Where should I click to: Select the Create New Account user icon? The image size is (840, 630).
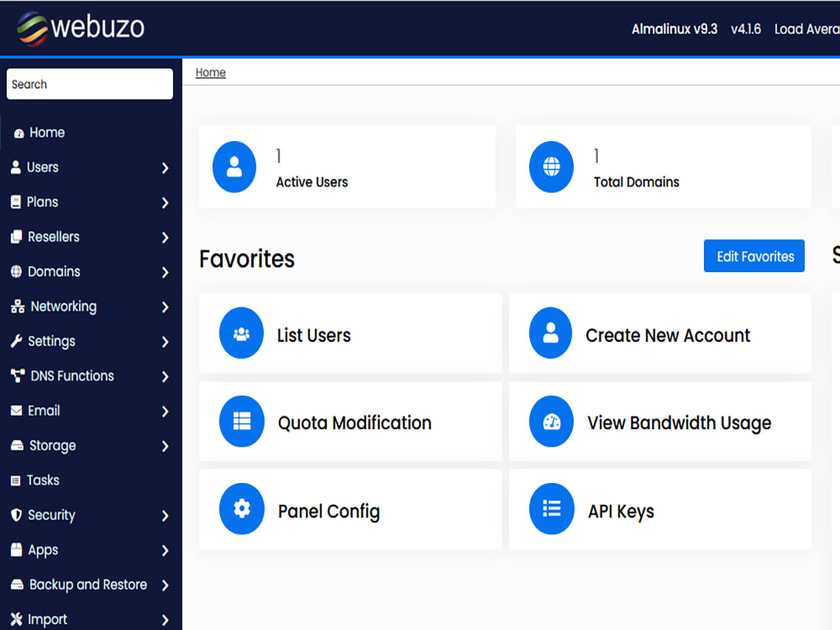[x=550, y=333]
